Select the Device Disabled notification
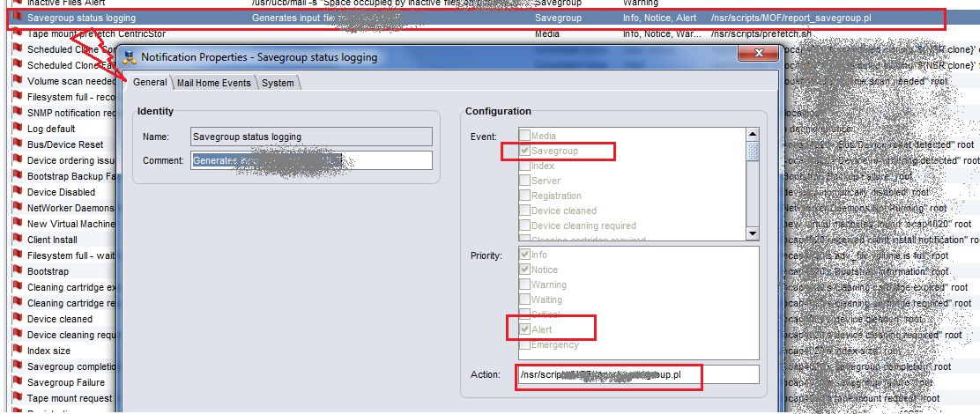This screenshot has width=980, height=414. pyautogui.click(x=62, y=192)
